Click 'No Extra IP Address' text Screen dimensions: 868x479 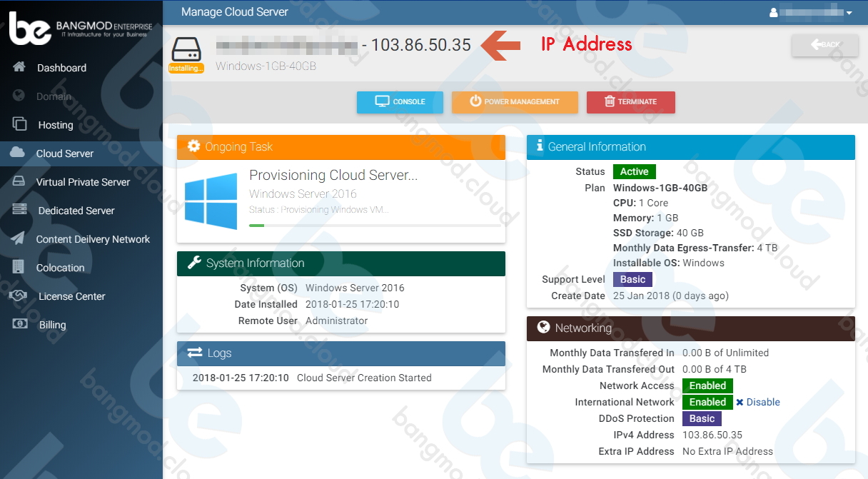[x=727, y=451]
